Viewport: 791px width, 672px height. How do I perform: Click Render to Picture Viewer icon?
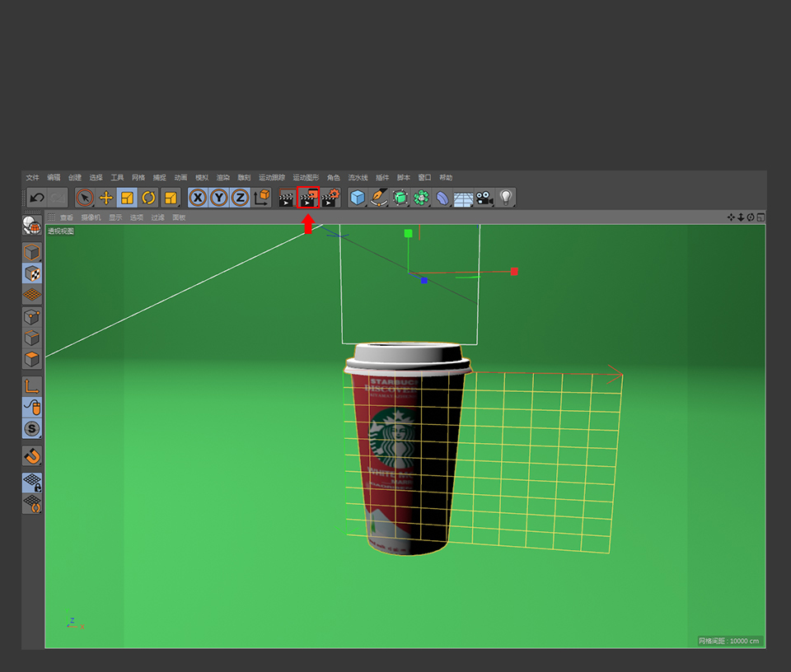(307, 198)
